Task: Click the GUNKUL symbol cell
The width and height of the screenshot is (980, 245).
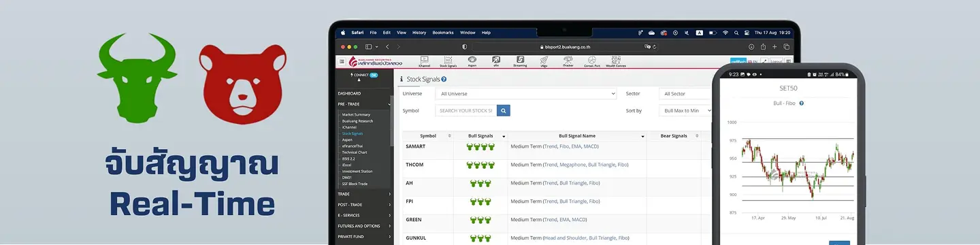Action: (x=429, y=238)
